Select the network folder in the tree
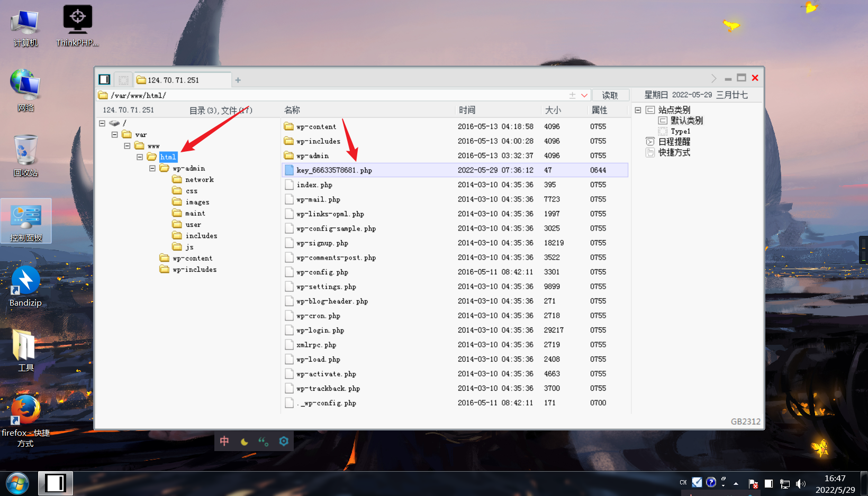Viewport: 868px width, 496px height. pos(193,180)
